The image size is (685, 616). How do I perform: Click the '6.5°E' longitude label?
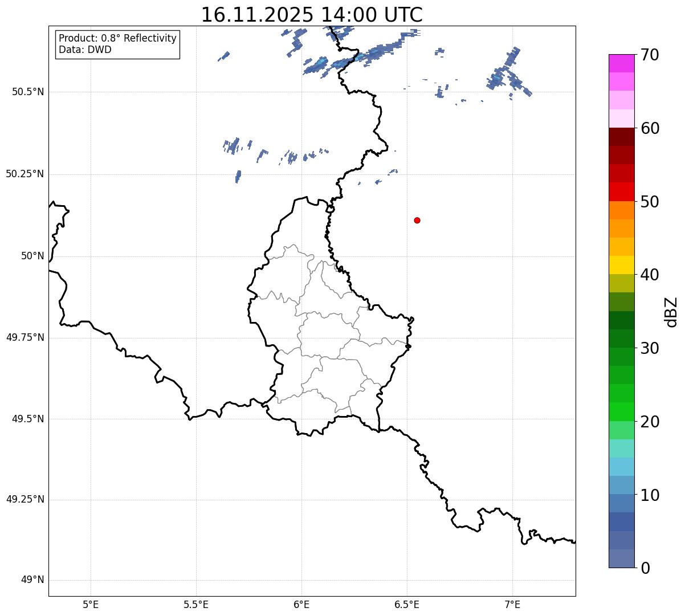(x=407, y=605)
